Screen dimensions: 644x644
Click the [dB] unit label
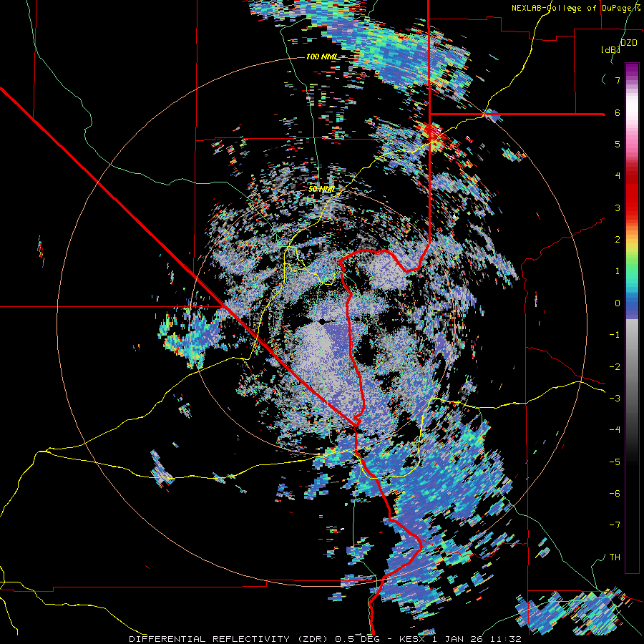coord(611,50)
